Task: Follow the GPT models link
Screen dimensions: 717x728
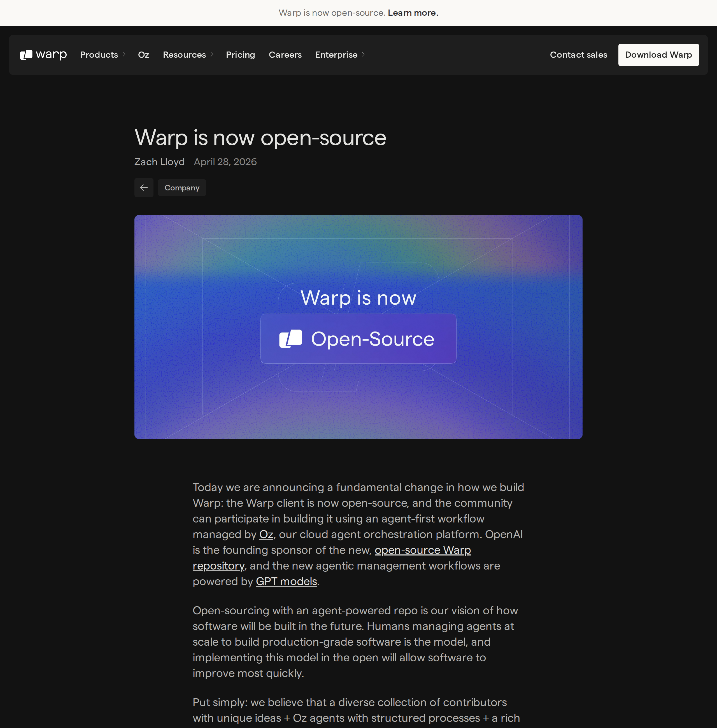Action: (x=287, y=582)
